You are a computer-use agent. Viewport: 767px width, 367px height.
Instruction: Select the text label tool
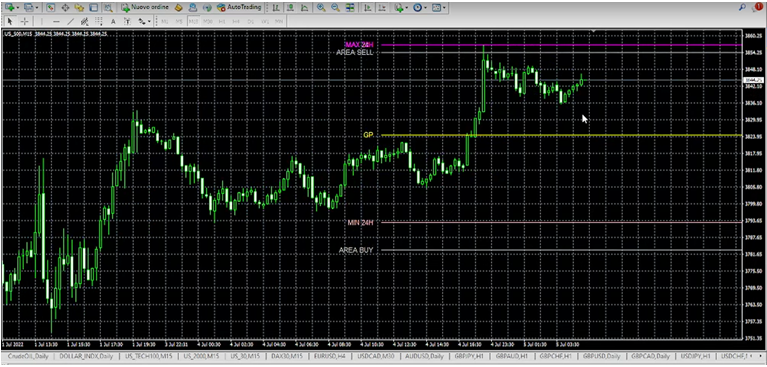tap(127, 21)
